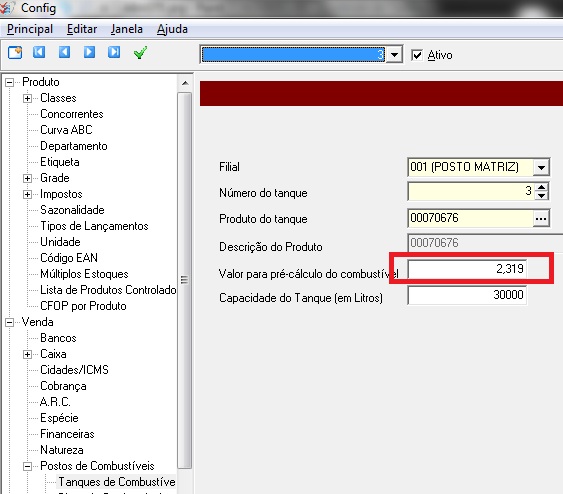Select Sazonalidade in the tree

[x=72, y=210]
